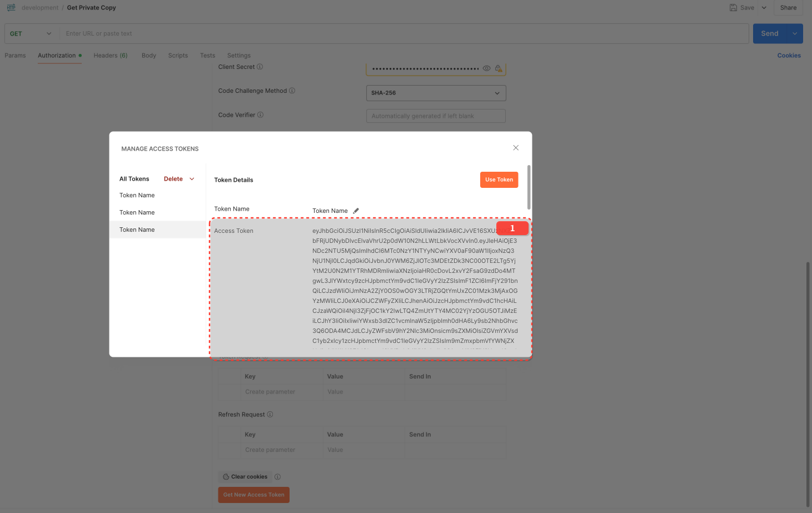Click the Get New Access Token button

click(x=253, y=494)
